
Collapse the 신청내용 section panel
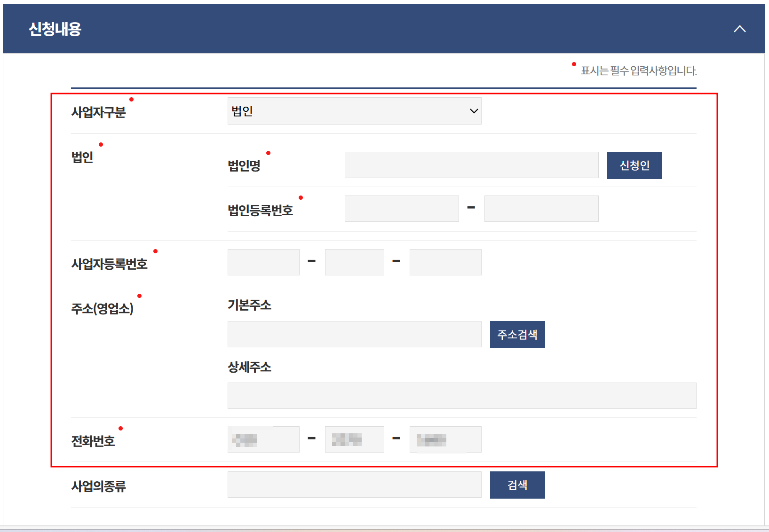[x=739, y=28]
